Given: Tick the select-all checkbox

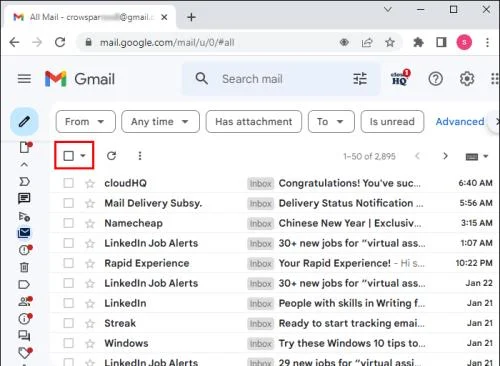Looking at the screenshot, I should tap(68, 156).
